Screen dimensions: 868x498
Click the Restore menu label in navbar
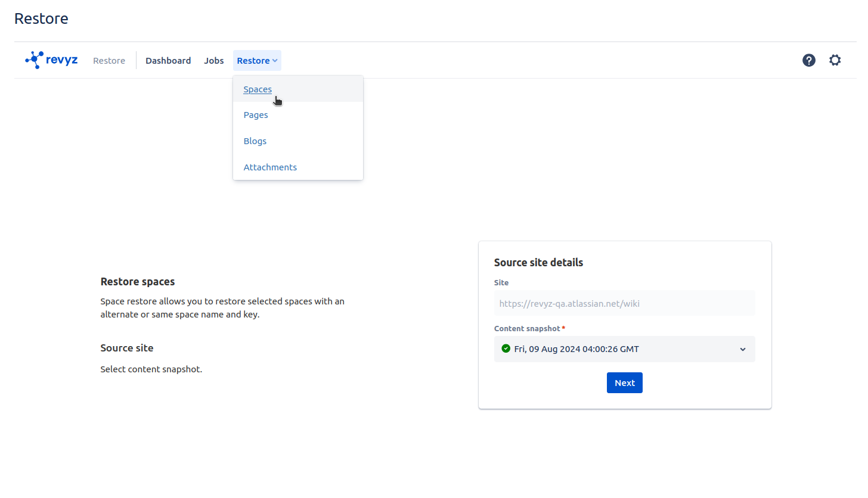253,61
